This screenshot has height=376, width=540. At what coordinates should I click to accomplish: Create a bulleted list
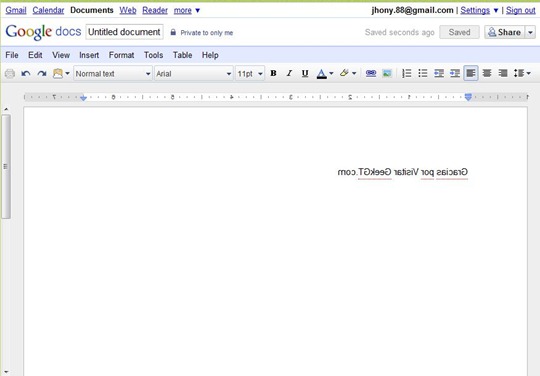(x=423, y=73)
